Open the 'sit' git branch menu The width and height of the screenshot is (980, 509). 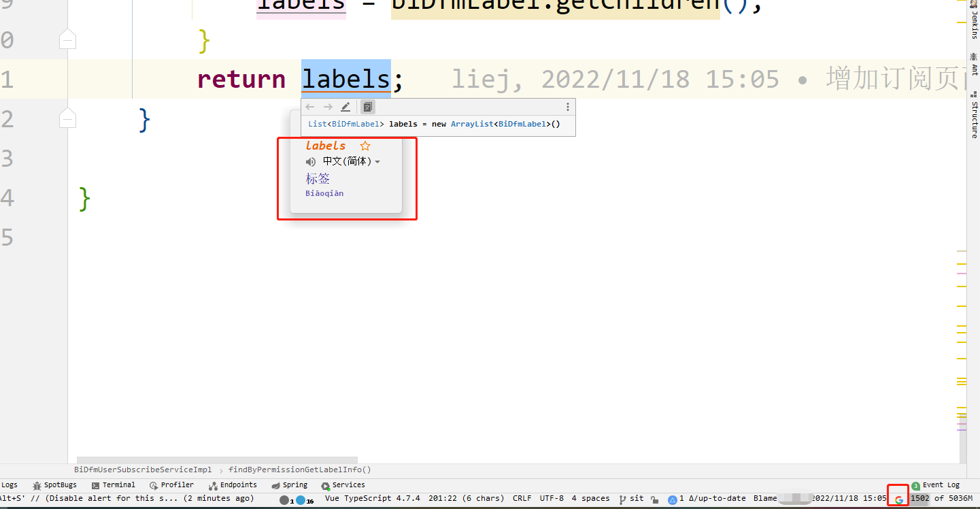coord(631,499)
